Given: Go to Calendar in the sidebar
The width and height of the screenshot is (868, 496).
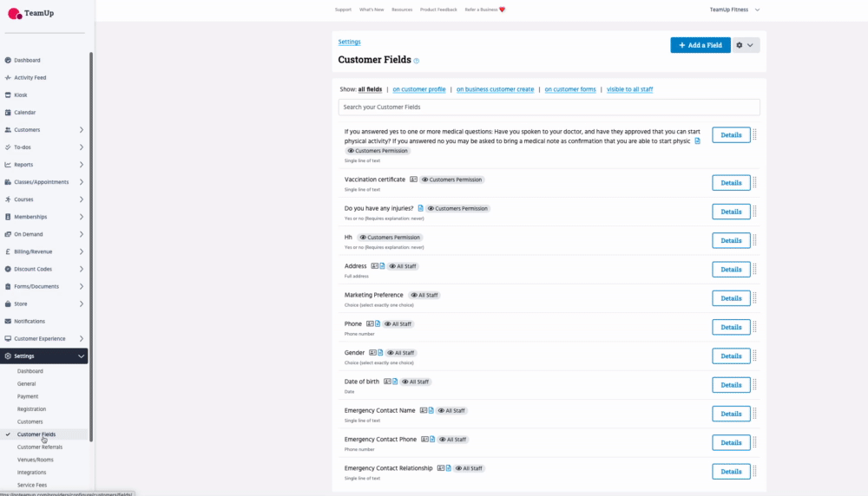Looking at the screenshot, I should click(24, 112).
